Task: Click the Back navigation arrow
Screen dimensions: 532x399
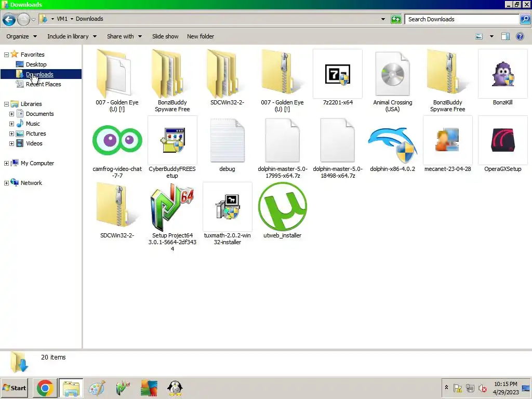Action: coord(9,19)
